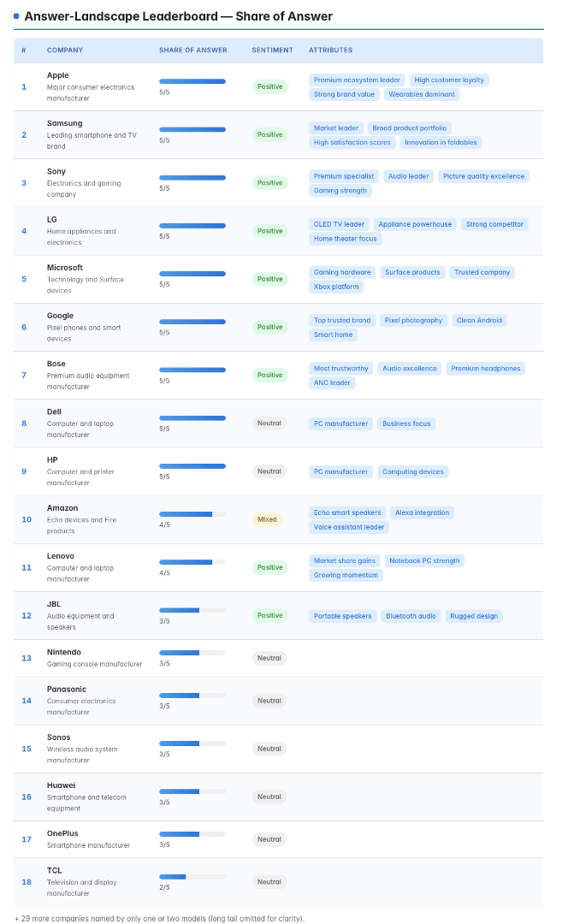Click the Home theater focus tag
574x924 pixels.
click(x=345, y=239)
